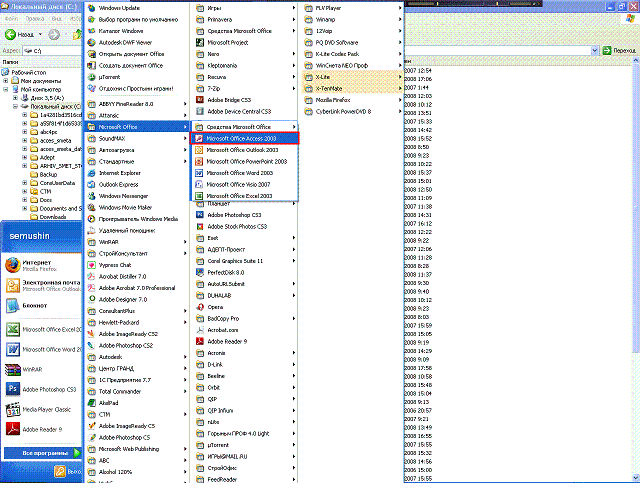Launch Microsoft Office Access 2003
This screenshot has height=483, width=640.
(x=245, y=138)
